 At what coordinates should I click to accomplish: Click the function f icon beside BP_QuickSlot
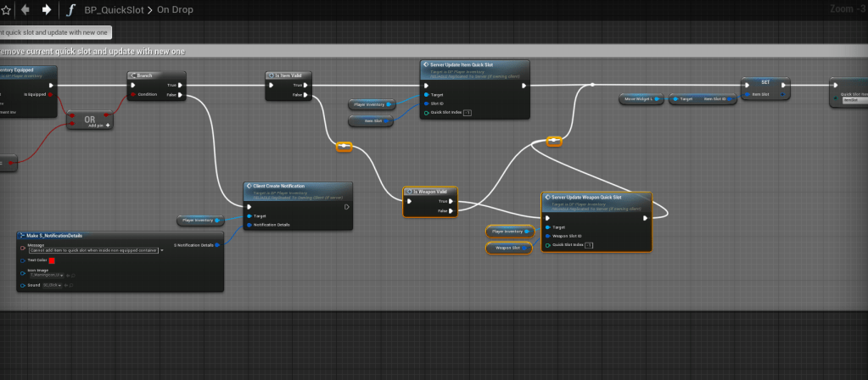(x=72, y=11)
